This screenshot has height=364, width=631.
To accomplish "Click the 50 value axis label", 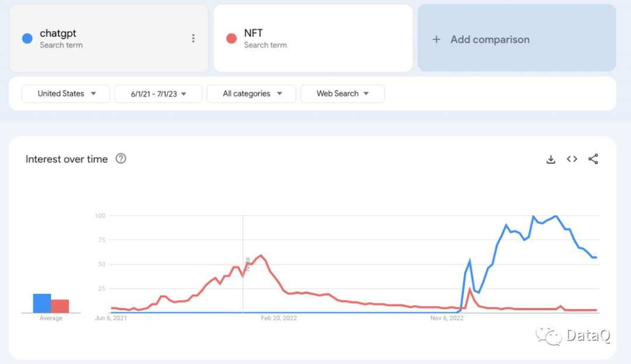I will click(x=102, y=265).
